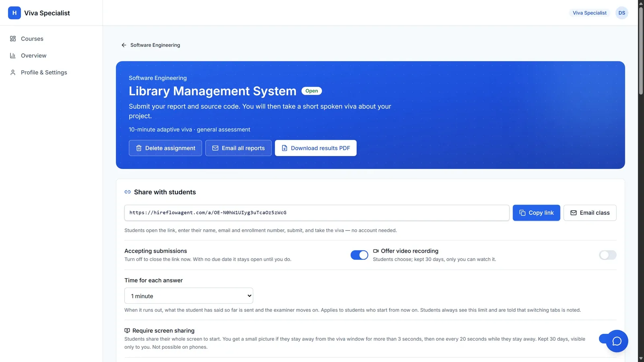Click the blue H logo icon
The image size is (644, 362).
14,13
